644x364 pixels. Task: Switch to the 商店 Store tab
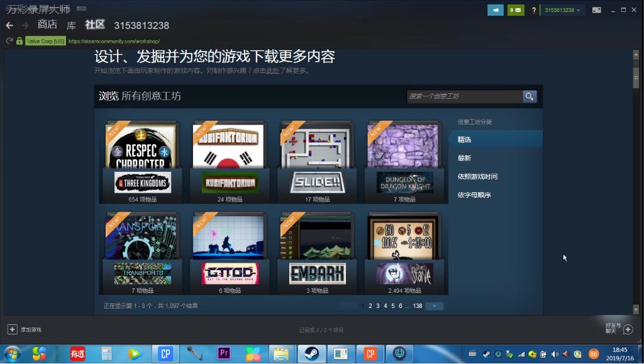pos(47,26)
